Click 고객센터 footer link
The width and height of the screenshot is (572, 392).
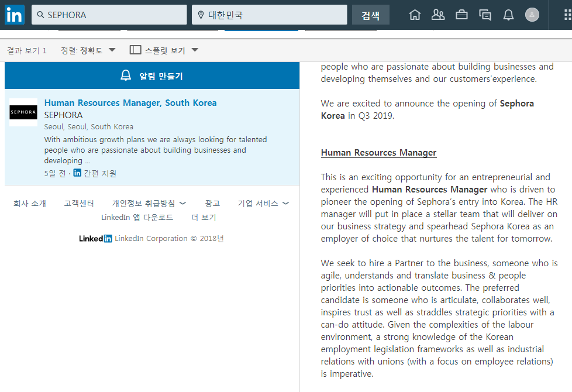(79, 203)
